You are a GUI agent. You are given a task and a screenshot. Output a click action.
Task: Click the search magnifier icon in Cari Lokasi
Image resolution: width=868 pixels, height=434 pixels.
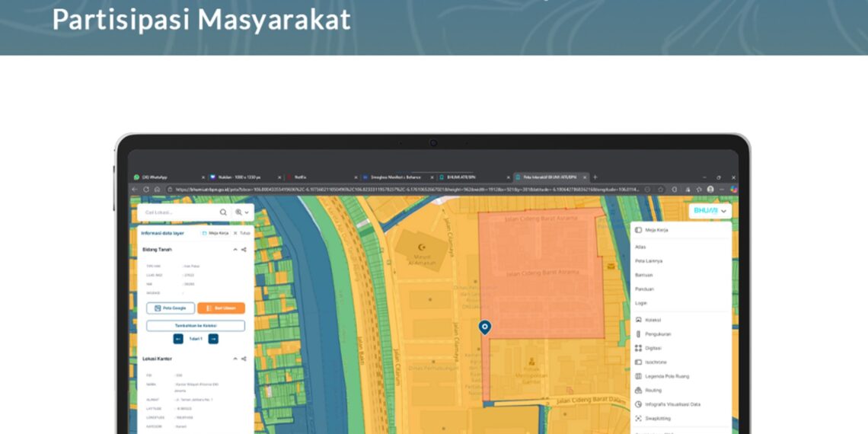pos(223,212)
